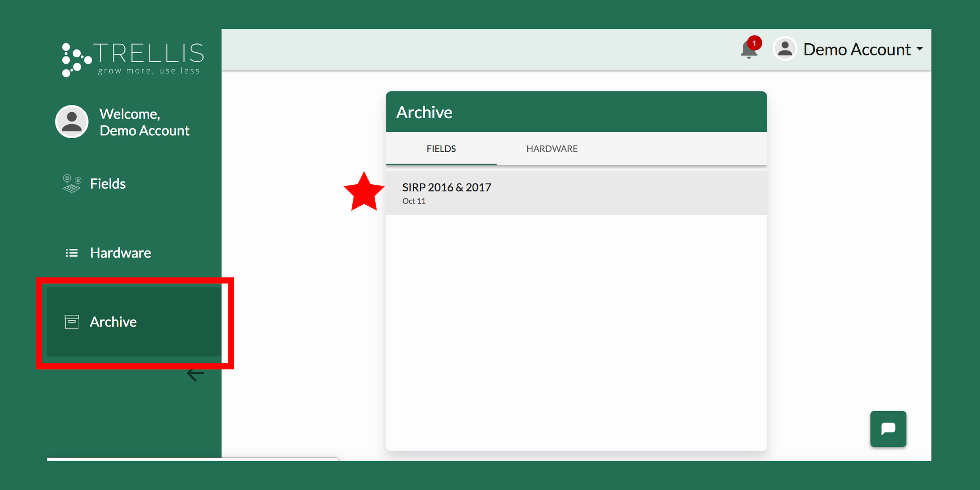This screenshot has width=980, height=490.
Task: Click the Archive box icon
Action: (72, 322)
